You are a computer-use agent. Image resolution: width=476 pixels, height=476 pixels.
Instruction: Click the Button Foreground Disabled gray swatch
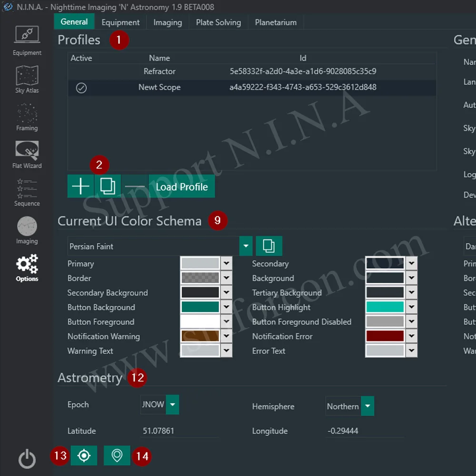[385, 321]
